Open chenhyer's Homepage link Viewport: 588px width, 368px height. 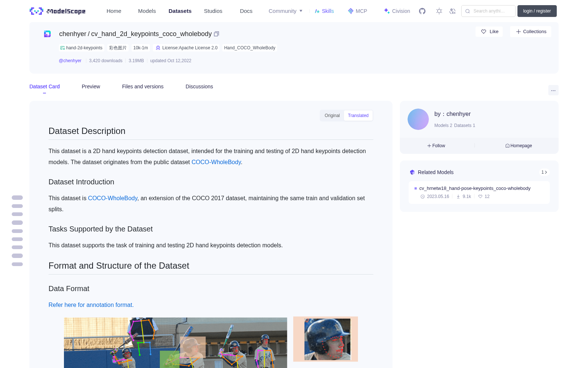pos(519,146)
